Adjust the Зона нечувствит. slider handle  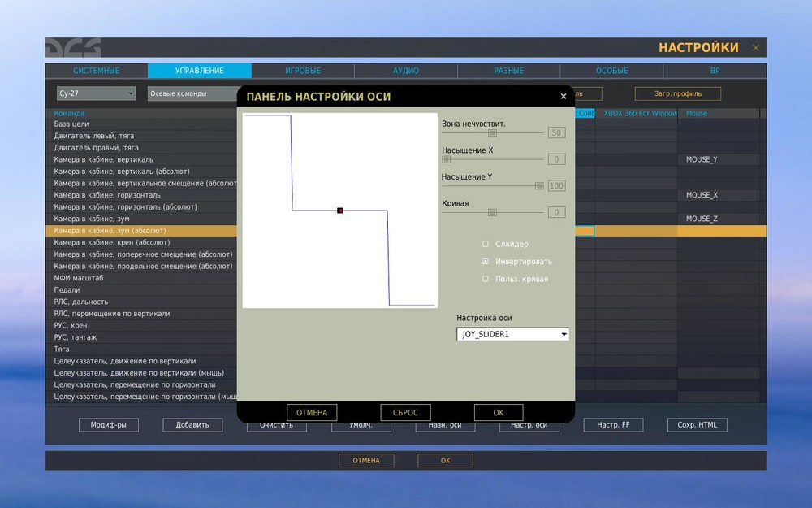coord(493,132)
